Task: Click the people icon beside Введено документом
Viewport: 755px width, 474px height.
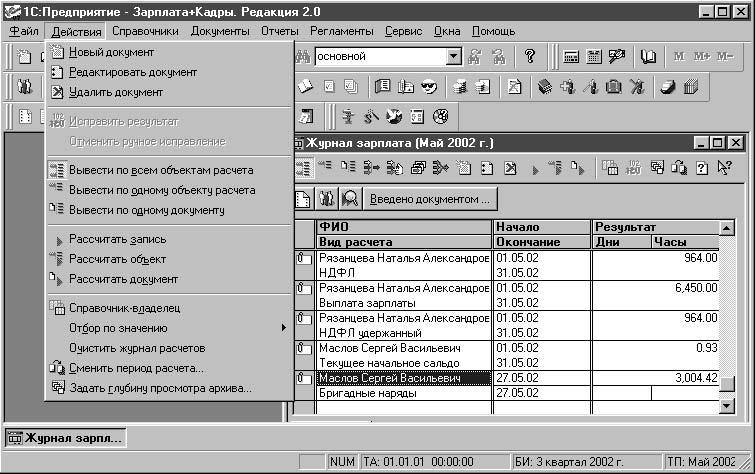Action: (x=327, y=198)
